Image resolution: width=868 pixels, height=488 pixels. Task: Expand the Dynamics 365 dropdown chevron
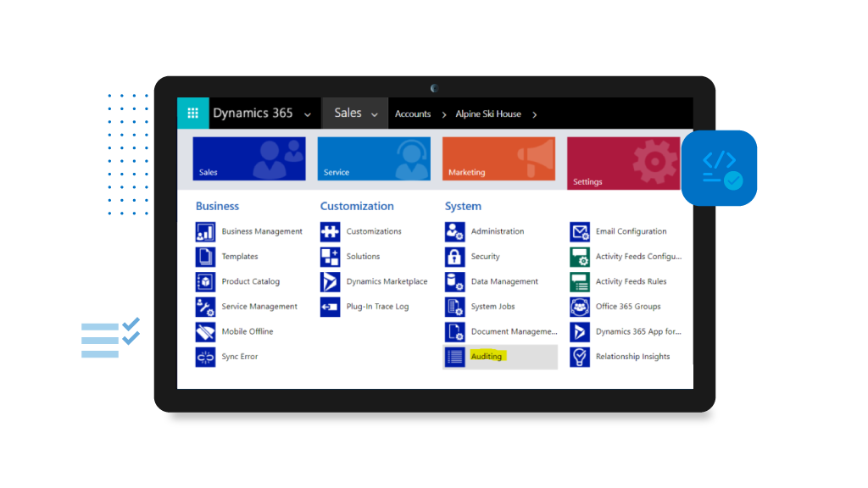click(308, 115)
